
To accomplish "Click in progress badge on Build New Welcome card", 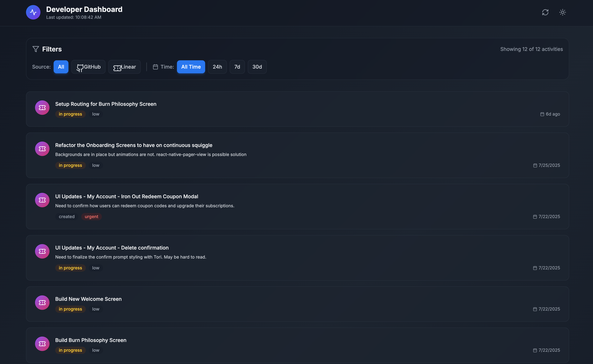I will [70, 309].
